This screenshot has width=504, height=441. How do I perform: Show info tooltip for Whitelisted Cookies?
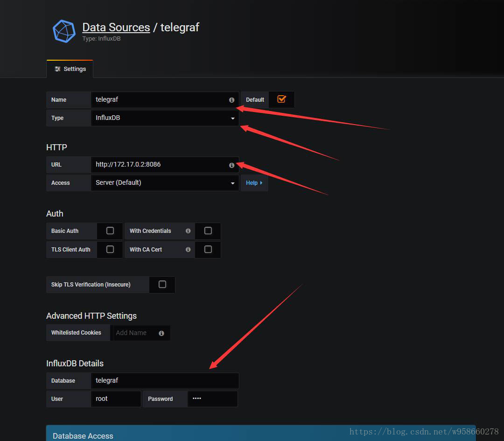tap(161, 333)
